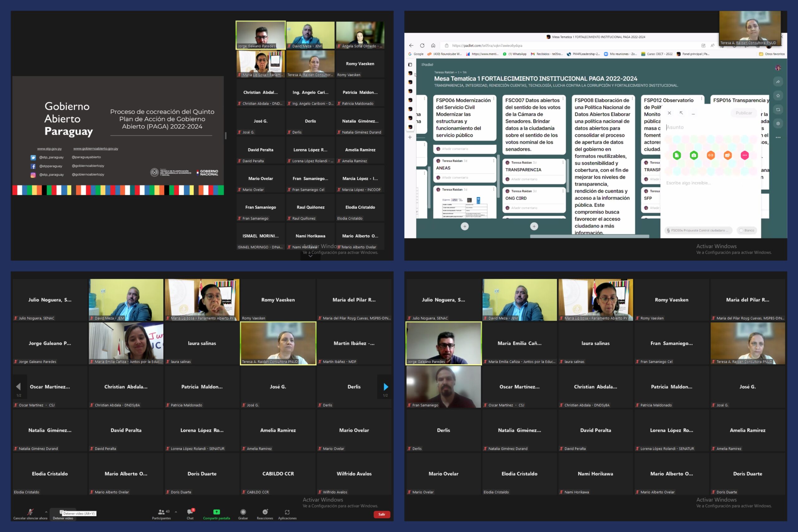The height and width of the screenshot is (532, 798).
Task: Start recording with the Grabar button
Action: (x=243, y=512)
